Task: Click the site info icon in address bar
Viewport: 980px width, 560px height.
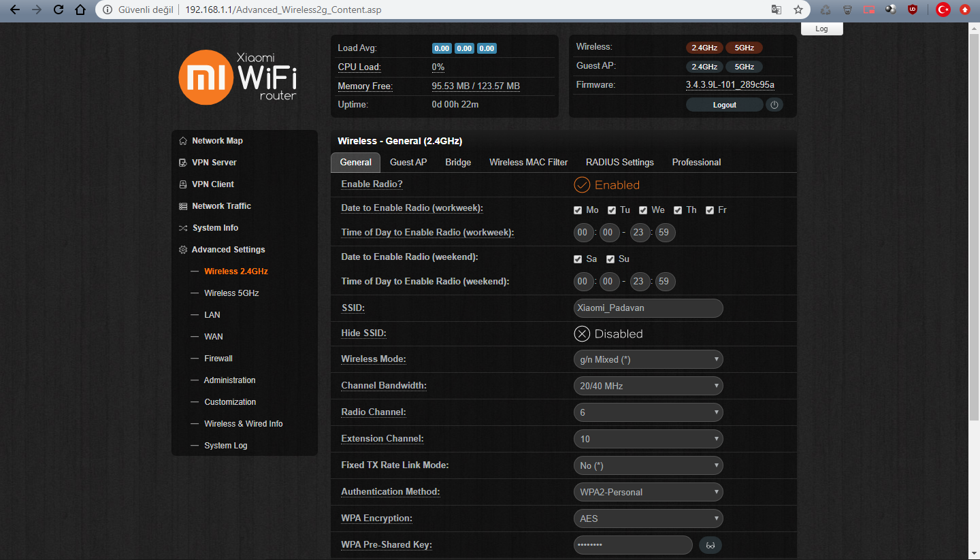Action: coord(108,10)
